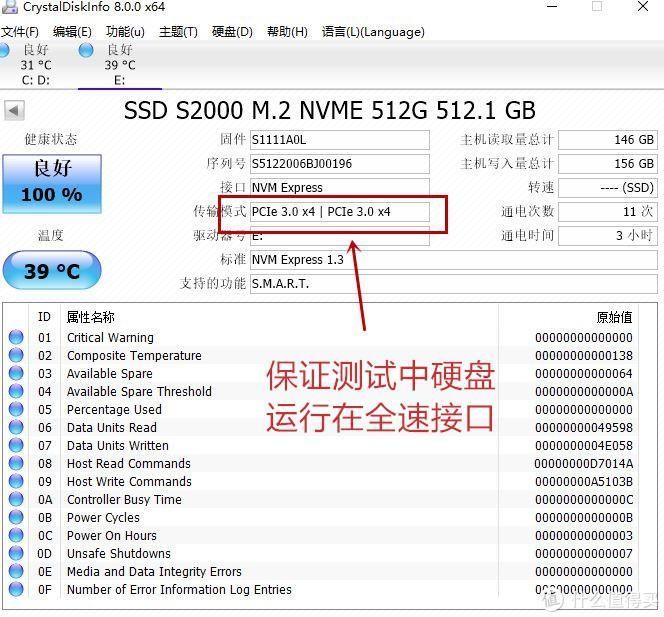Click the status icon for Power On Hours

coord(16,535)
